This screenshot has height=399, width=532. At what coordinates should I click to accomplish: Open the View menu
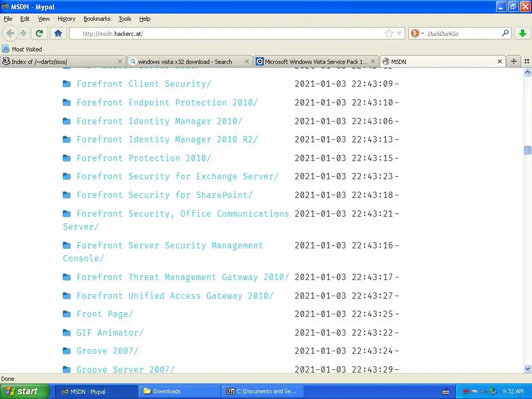tap(44, 19)
